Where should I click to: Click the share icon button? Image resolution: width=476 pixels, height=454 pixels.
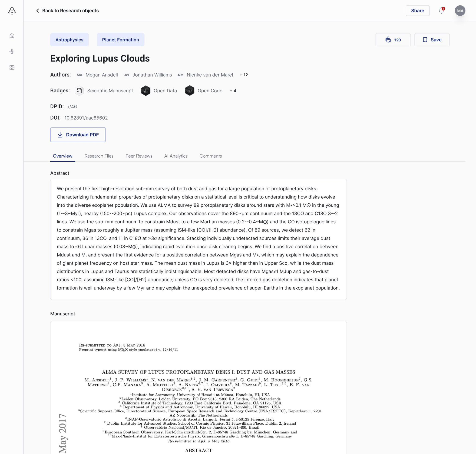click(417, 10)
